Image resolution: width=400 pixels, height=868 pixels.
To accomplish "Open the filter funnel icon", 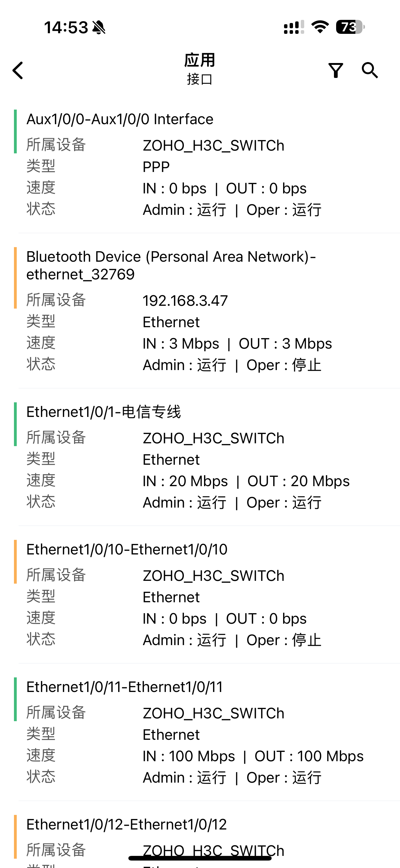I will coord(336,70).
